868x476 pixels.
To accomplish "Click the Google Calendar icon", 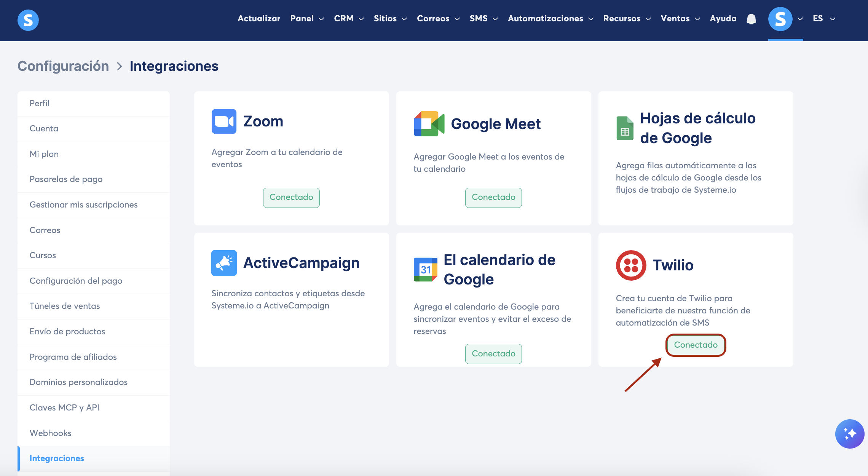I will [x=425, y=270].
